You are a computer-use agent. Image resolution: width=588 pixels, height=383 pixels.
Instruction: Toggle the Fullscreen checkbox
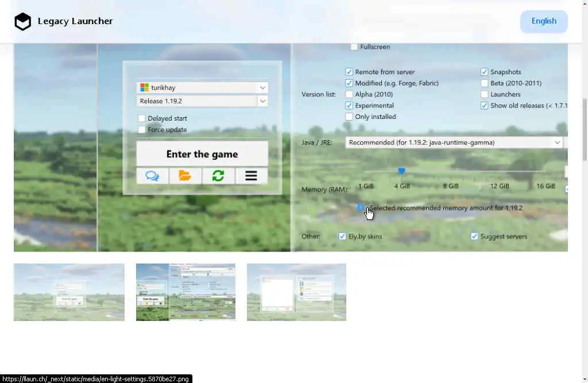coord(354,47)
